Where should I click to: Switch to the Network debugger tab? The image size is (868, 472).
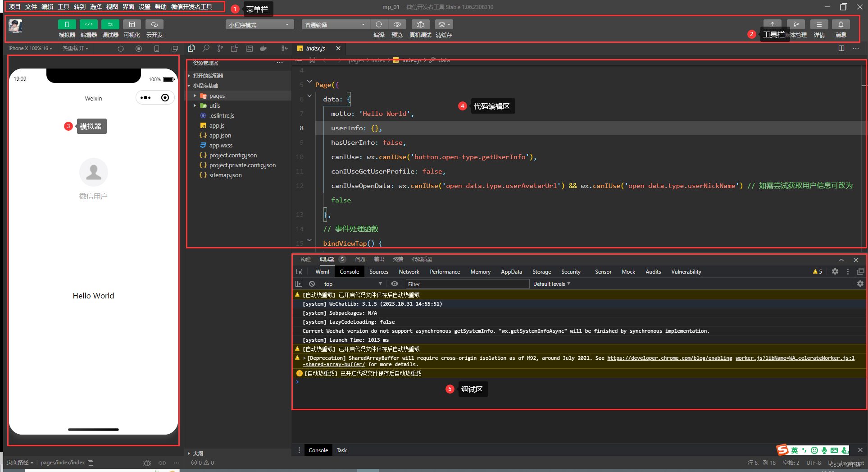[409, 272]
